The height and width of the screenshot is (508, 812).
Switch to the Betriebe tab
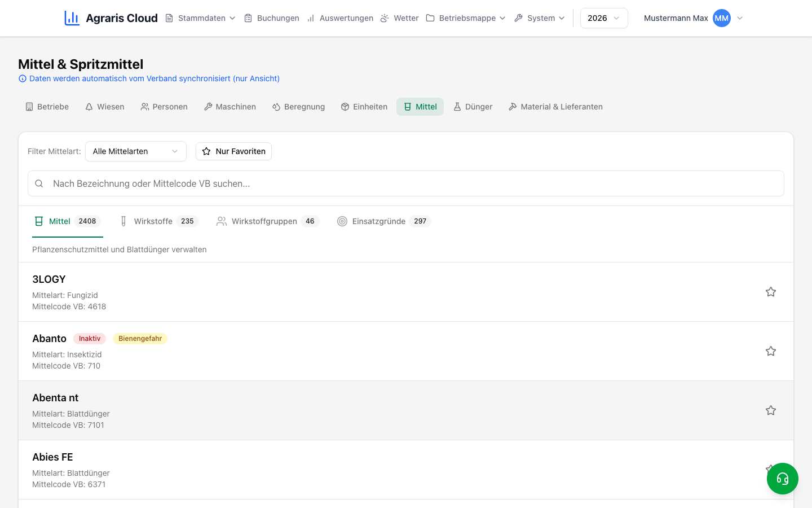tap(47, 107)
